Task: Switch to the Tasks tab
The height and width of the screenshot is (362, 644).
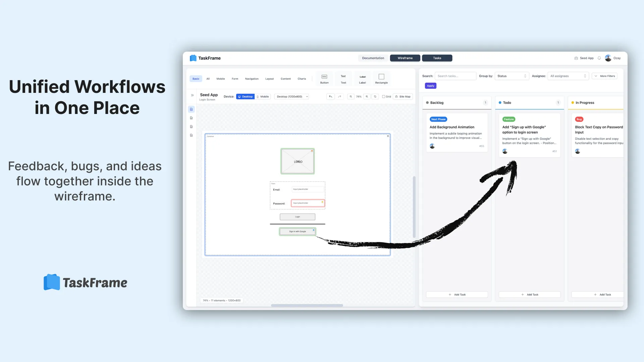Action: click(437, 58)
